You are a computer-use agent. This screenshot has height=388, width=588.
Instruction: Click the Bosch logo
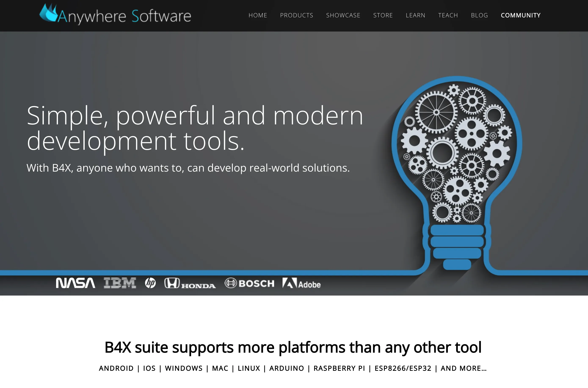click(250, 283)
